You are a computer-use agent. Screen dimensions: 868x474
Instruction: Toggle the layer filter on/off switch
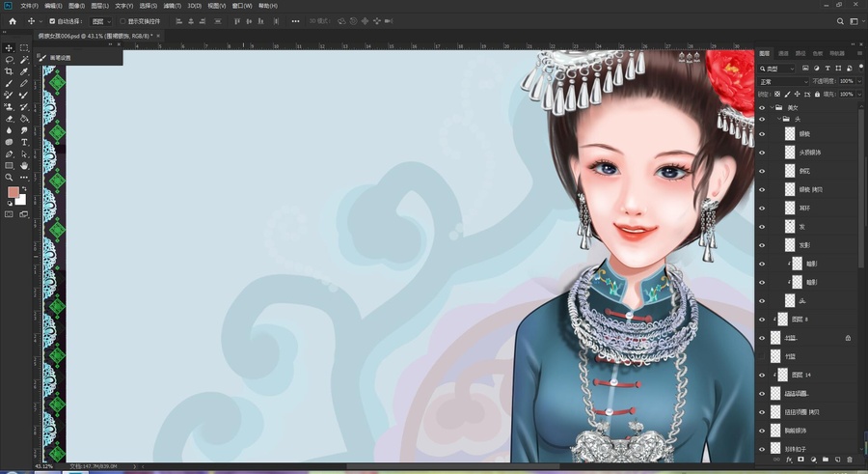click(x=861, y=67)
